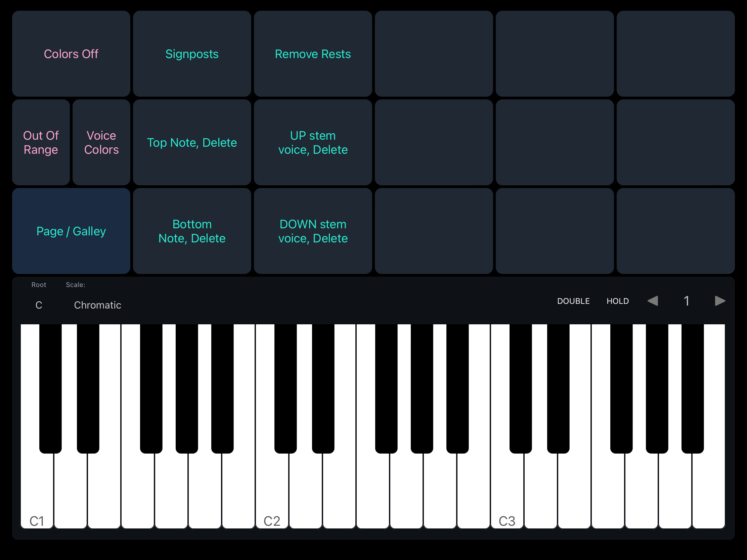This screenshot has width=747, height=560.
Task: Toggle the Colors Off pad
Action: click(x=71, y=54)
